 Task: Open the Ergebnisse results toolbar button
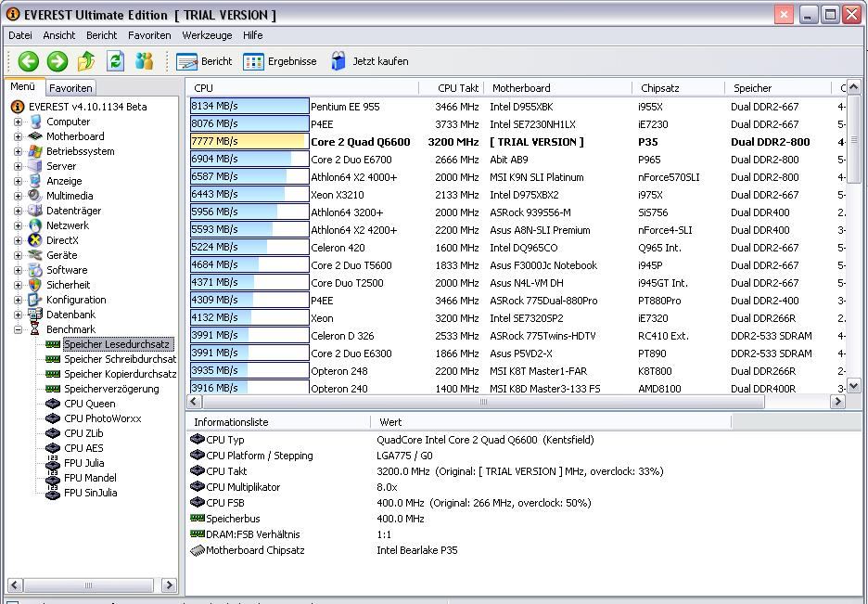tap(279, 61)
